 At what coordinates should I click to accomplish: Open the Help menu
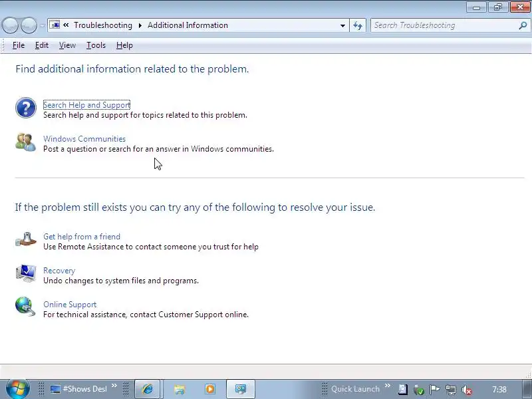click(x=124, y=45)
